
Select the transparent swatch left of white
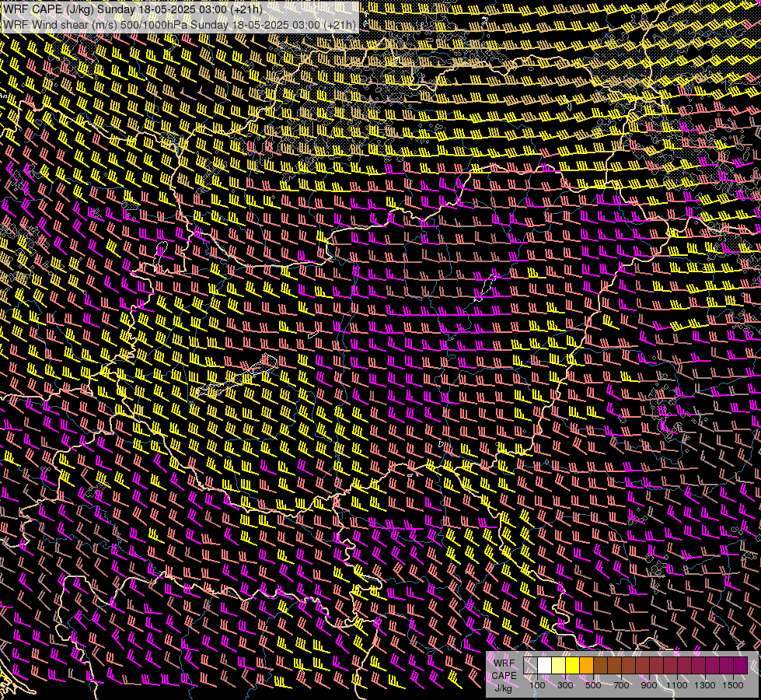pos(530,666)
